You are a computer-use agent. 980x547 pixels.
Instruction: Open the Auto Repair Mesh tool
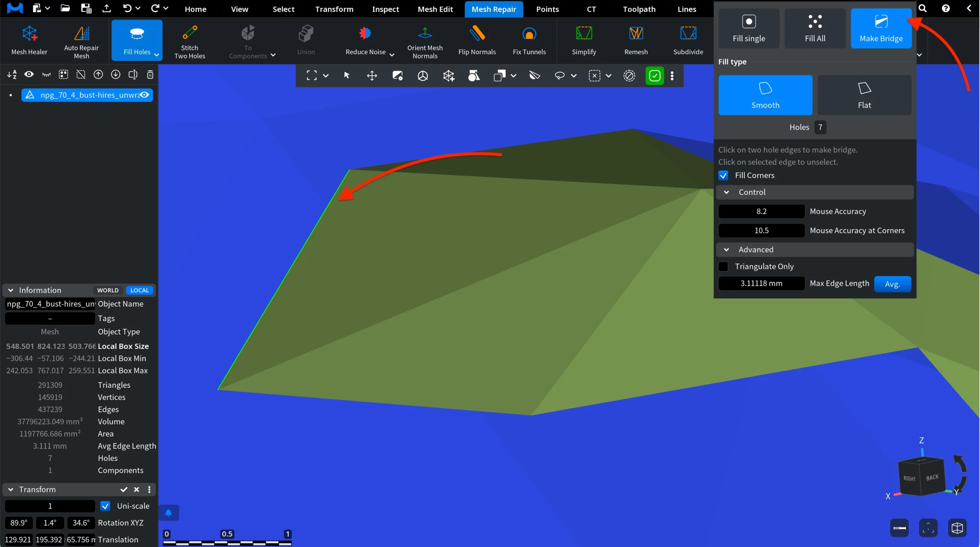pyautogui.click(x=81, y=40)
